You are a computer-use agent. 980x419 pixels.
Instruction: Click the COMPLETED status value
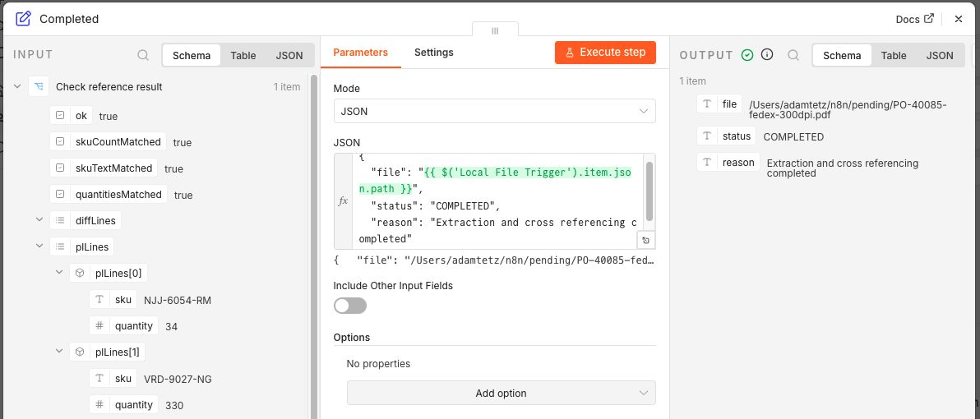point(793,136)
